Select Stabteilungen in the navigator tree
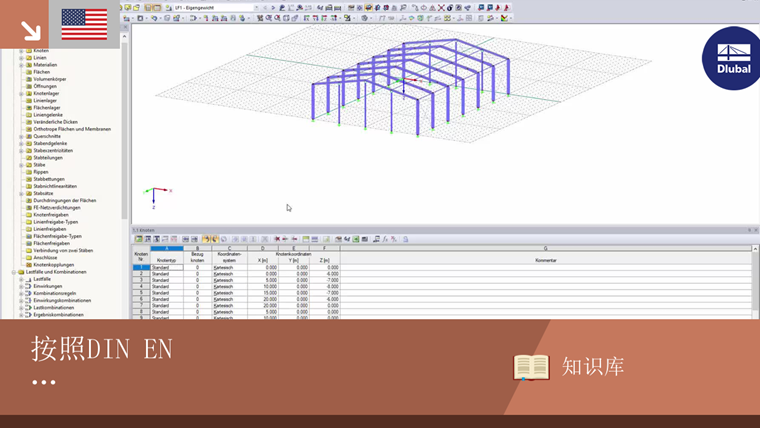The image size is (760, 428). tap(48, 158)
